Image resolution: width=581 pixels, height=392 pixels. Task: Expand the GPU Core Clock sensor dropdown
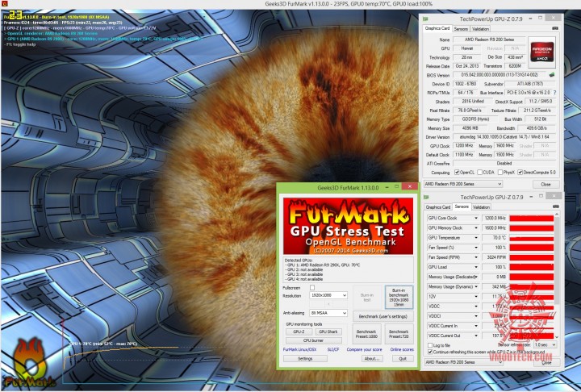pos(476,219)
